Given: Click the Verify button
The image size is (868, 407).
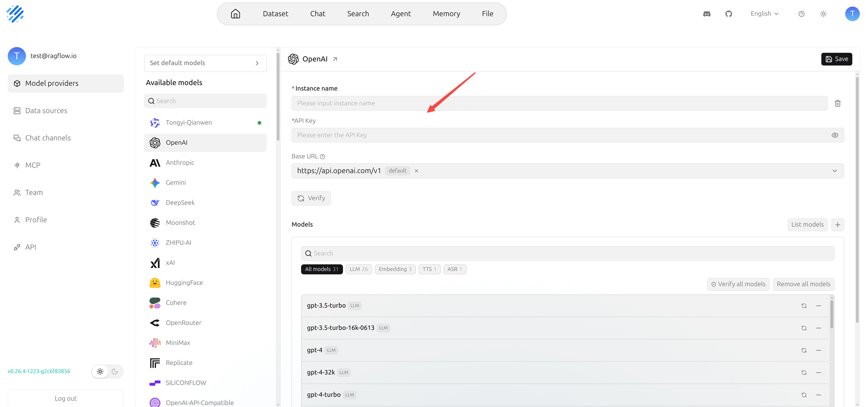Looking at the screenshot, I should (x=311, y=198).
